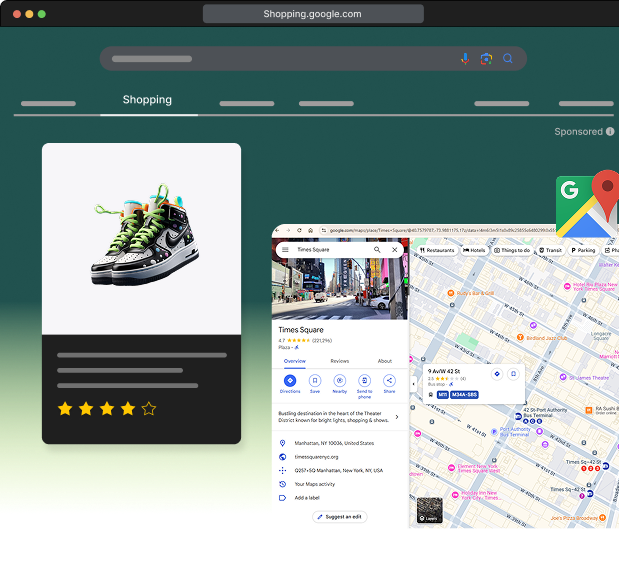Click Directions for Times Square

pos(290,381)
